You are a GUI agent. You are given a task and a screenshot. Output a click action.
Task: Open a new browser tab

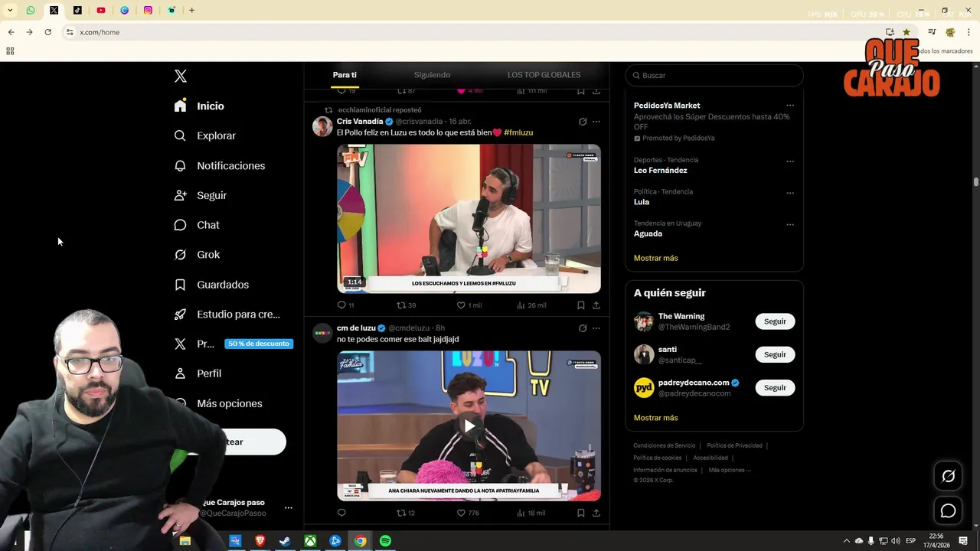(x=191, y=10)
